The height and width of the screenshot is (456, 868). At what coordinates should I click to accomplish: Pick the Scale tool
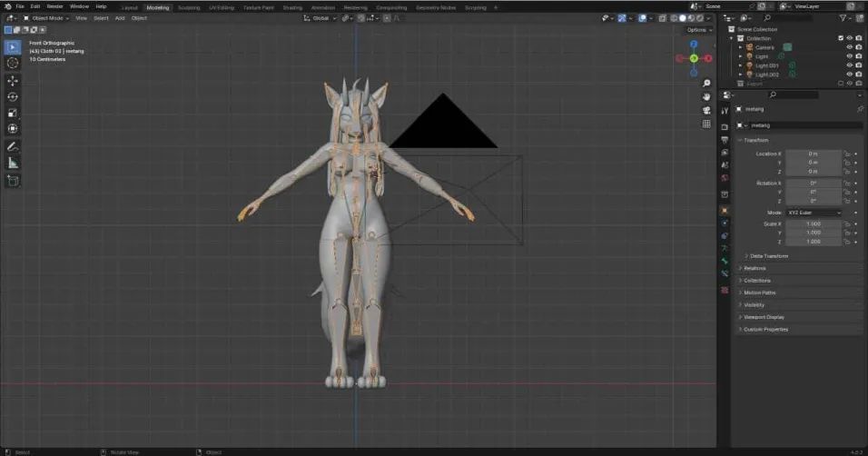pos(13,113)
